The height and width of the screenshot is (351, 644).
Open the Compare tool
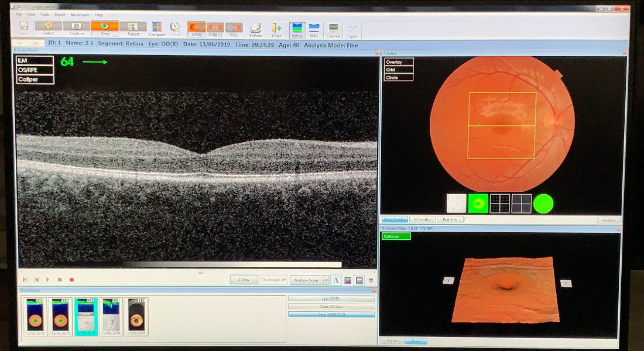[x=157, y=29]
